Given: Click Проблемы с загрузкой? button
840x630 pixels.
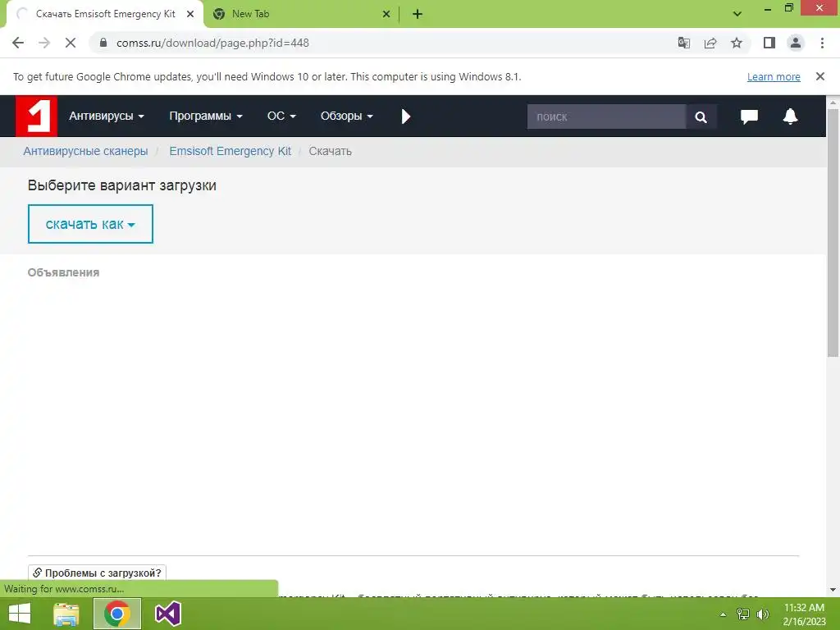Looking at the screenshot, I should click(x=97, y=573).
